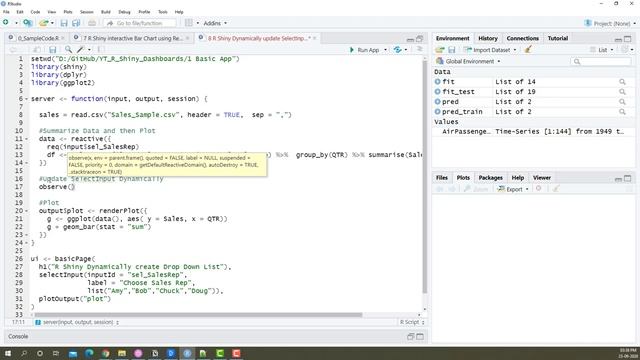The height and width of the screenshot is (360, 640).
Task: Switch to the Connections tab
Action: point(522,38)
